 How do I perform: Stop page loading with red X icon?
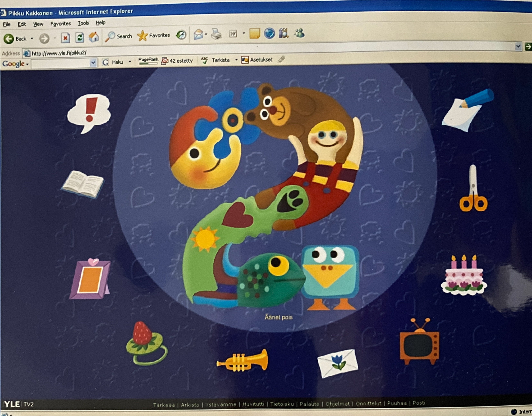click(x=65, y=38)
